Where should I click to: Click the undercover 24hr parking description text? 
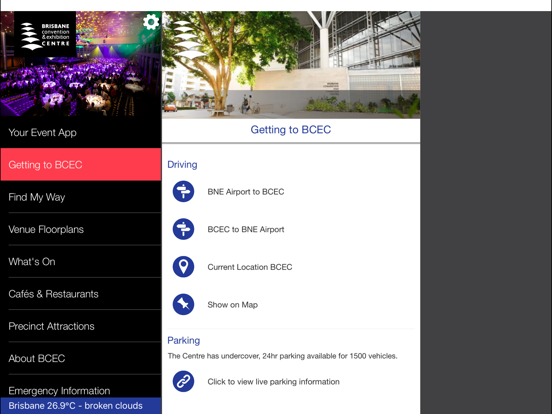[282, 356]
